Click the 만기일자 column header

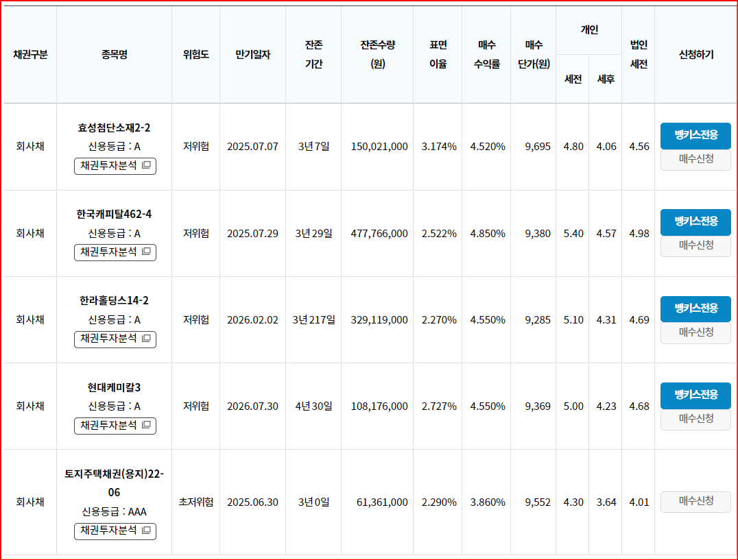tap(253, 55)
